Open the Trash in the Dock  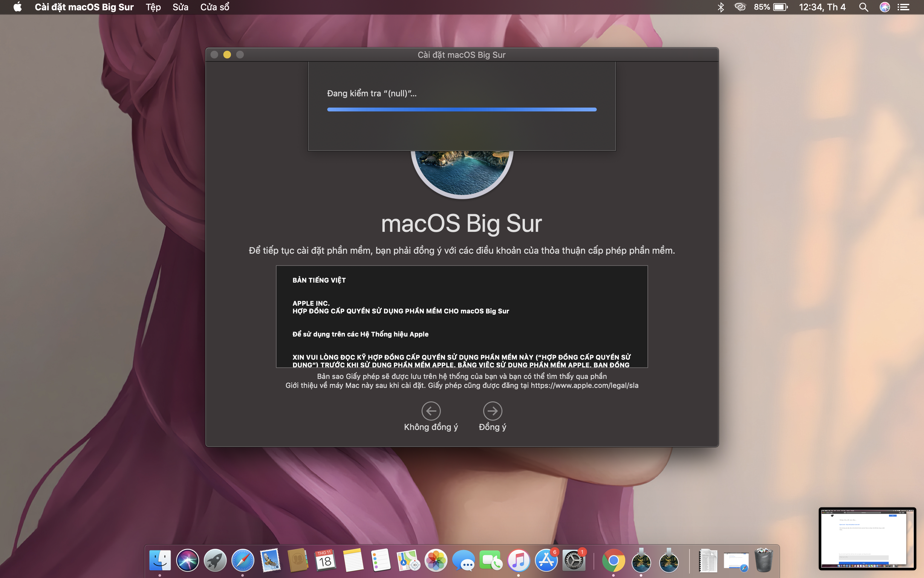pos(764,560)
